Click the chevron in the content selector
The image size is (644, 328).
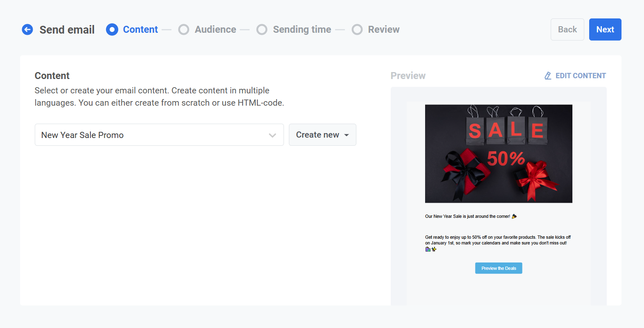[x=272, y=135]
